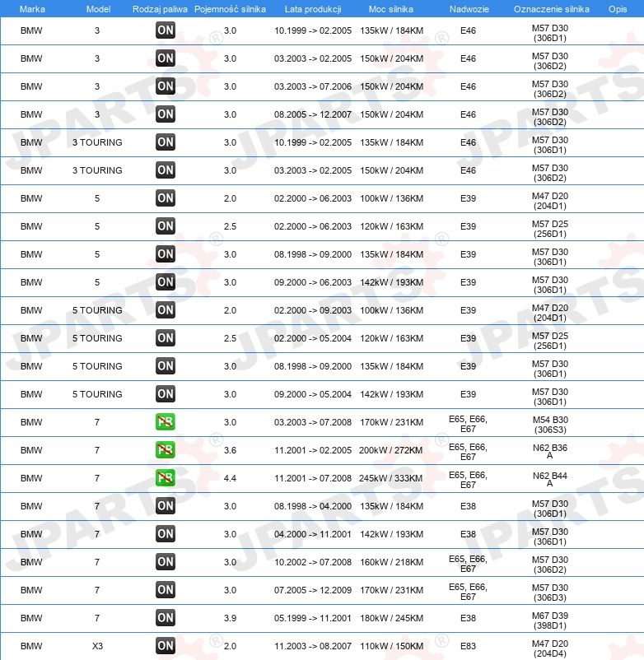Click the ON icon for BMW 5 2.0 100kW / 136KM
Image resolution: width=644 pixels, height=660 pixels.
point(165,198)
